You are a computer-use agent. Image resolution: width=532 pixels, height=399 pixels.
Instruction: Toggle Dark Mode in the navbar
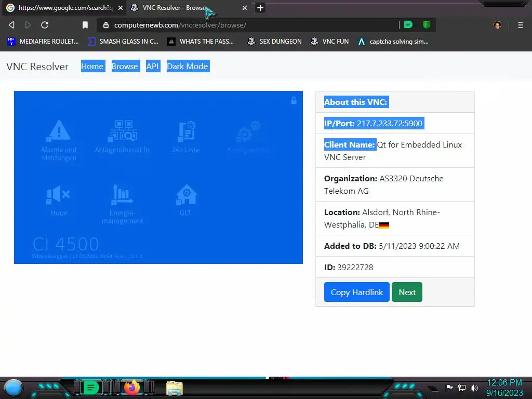click(187, 66)
